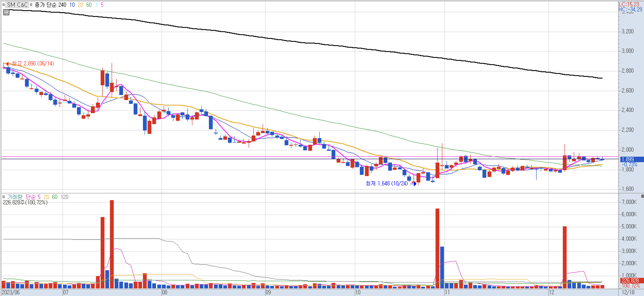The height and width of the screenshot is (296, 644).
Task: Click the square marker before 종가 단순
Action: (31, 4)
